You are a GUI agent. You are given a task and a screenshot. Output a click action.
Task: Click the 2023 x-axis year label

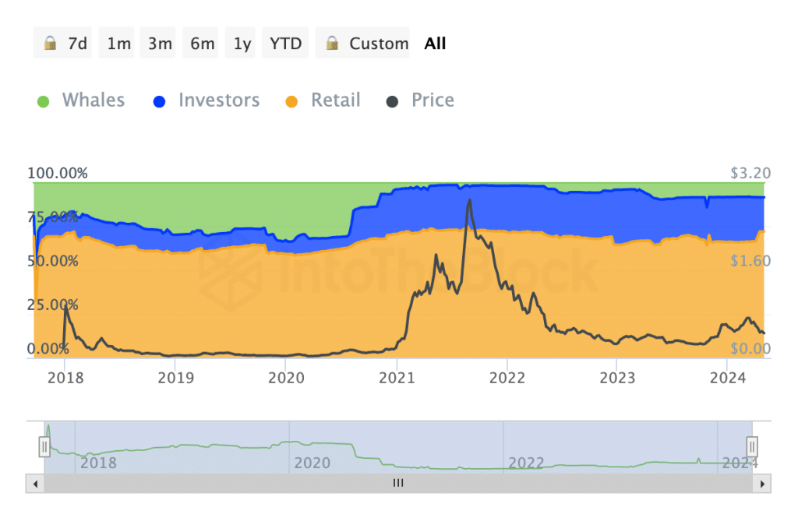pos(617,378)
